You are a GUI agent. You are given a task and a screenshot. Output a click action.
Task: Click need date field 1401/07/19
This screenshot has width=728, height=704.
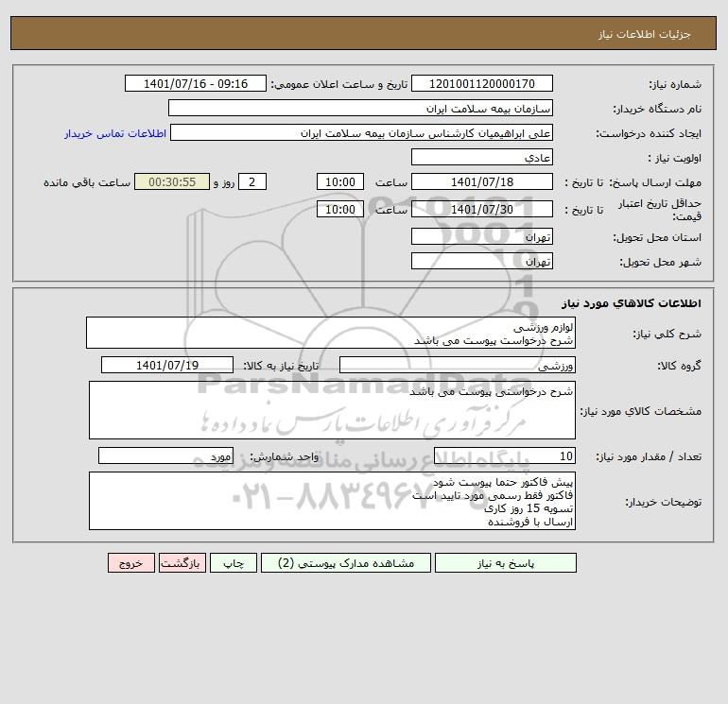pos(167,365)
